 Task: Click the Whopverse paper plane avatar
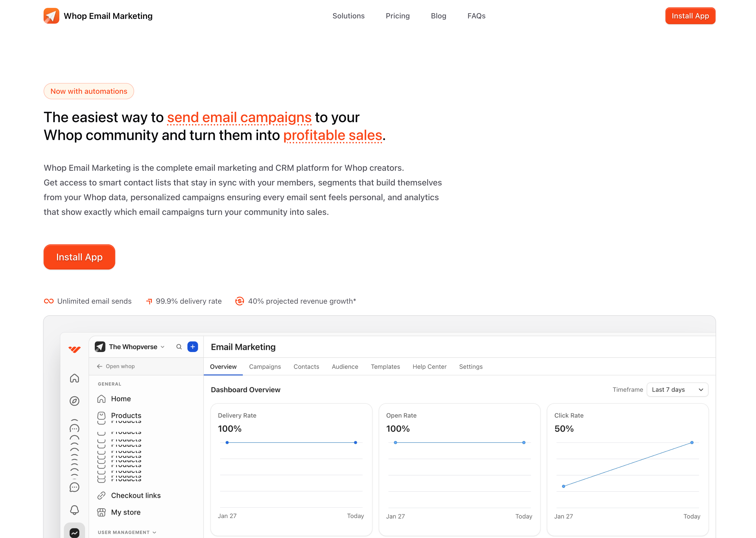point(100,347)
